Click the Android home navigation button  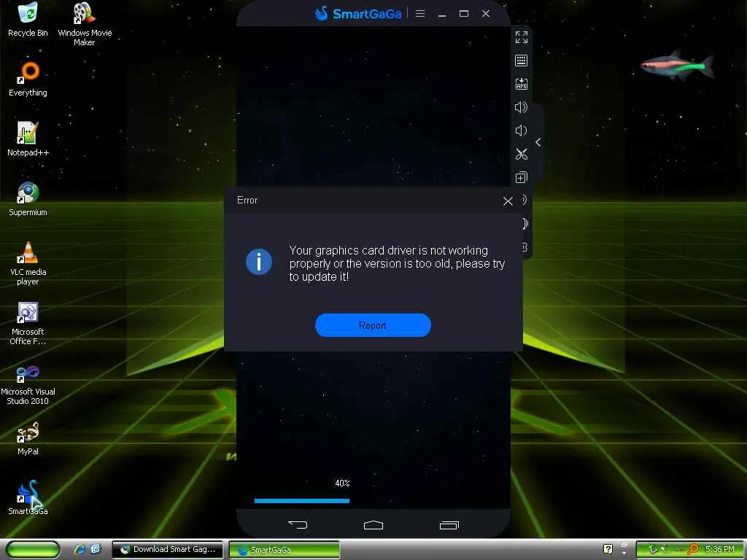373,525
